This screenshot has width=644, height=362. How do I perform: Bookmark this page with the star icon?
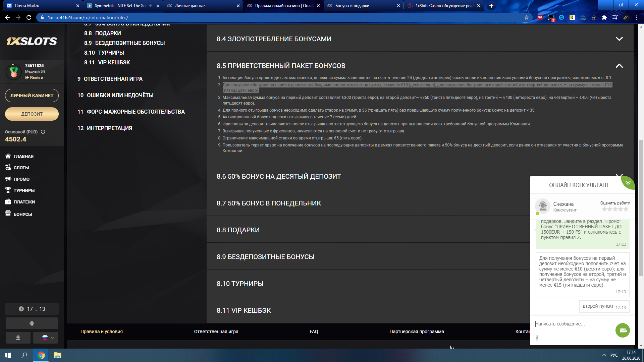[527, 17]
